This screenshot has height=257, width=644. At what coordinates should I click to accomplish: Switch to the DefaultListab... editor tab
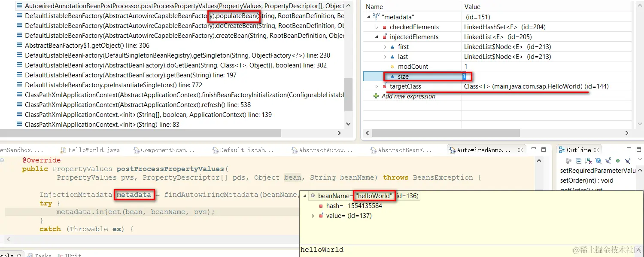243,150
